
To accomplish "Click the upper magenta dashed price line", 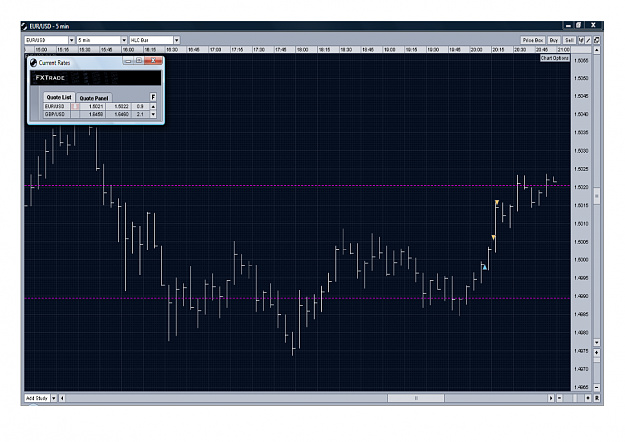I will [297, 186].
